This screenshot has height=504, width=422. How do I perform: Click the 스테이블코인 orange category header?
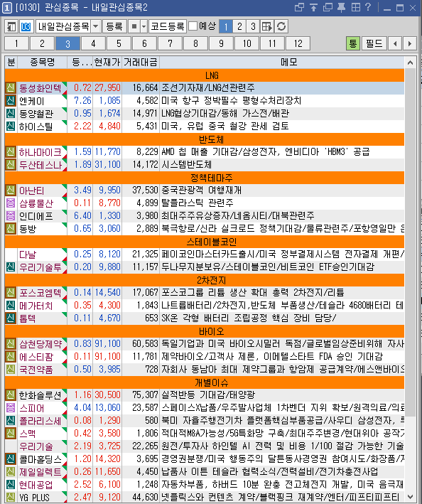point(205,242)
